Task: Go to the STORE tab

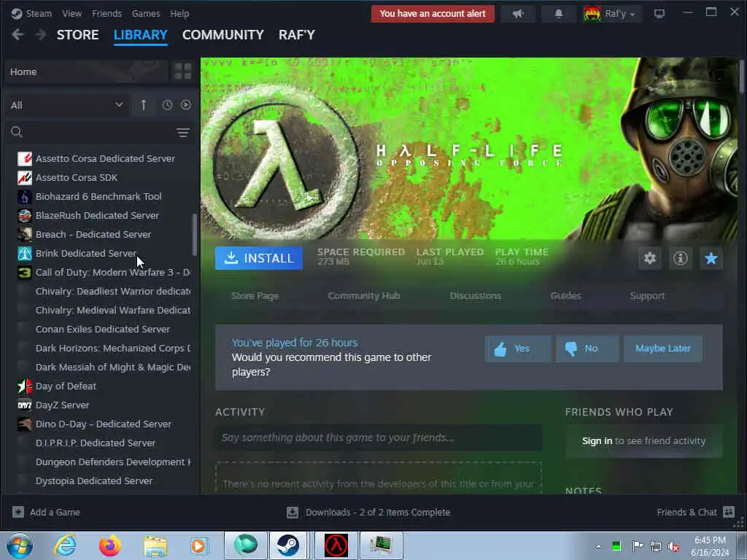Action: tap(77, 35)
